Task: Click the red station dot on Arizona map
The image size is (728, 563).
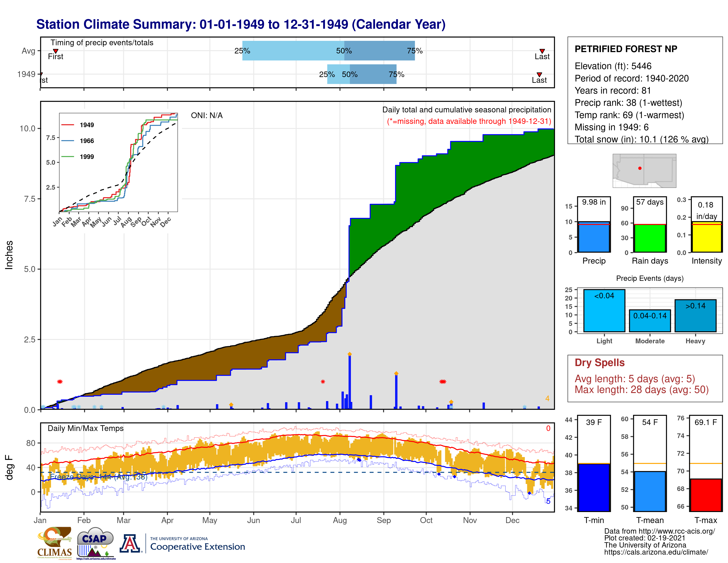Action: [x=640, y=168]
